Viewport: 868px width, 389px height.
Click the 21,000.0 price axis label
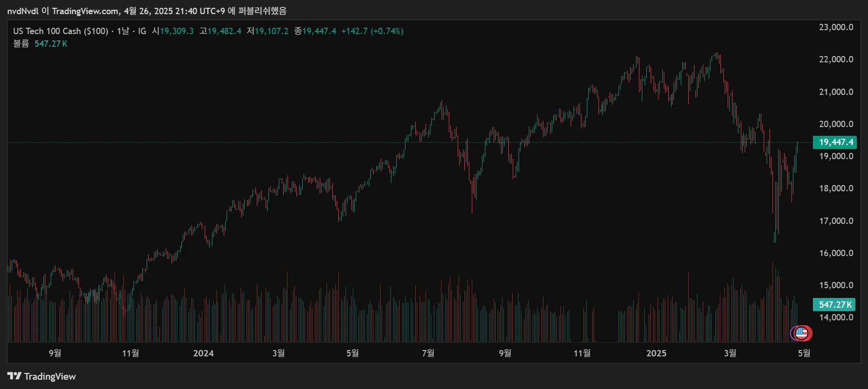point(836,92)
